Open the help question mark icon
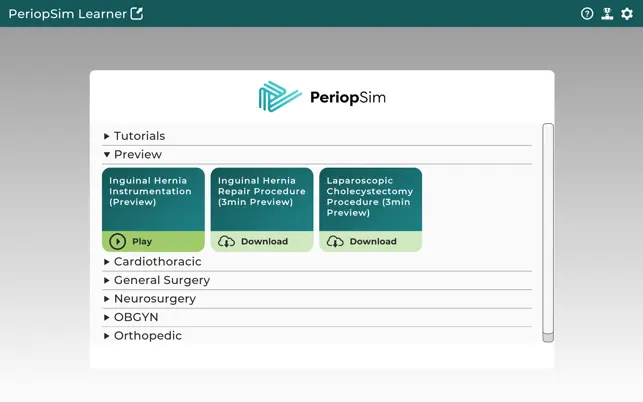The image size is (643, 402). 587,14
